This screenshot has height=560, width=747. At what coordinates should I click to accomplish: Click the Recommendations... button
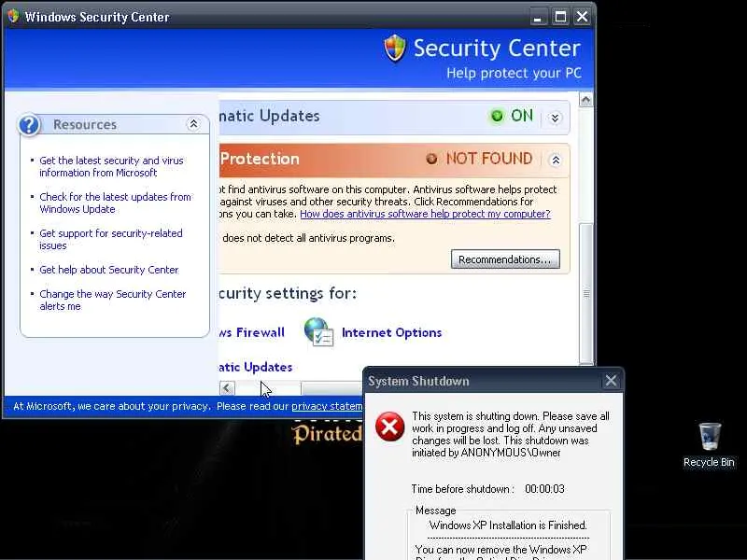tap(505, 259)
